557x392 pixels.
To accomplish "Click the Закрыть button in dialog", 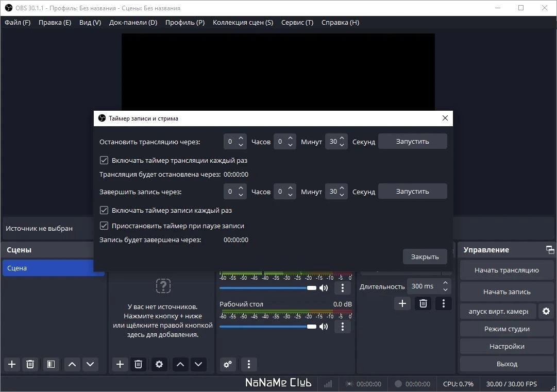I will pos(425,257).
